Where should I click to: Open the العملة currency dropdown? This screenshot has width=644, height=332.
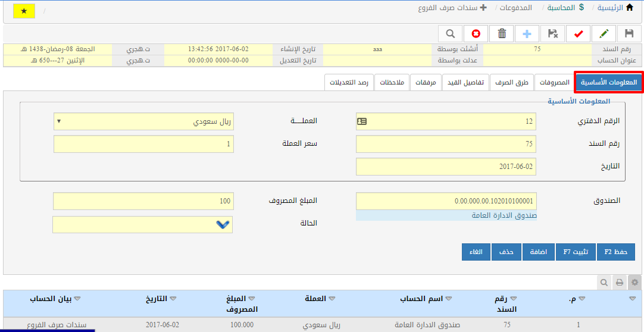click(x=143, y=121)
